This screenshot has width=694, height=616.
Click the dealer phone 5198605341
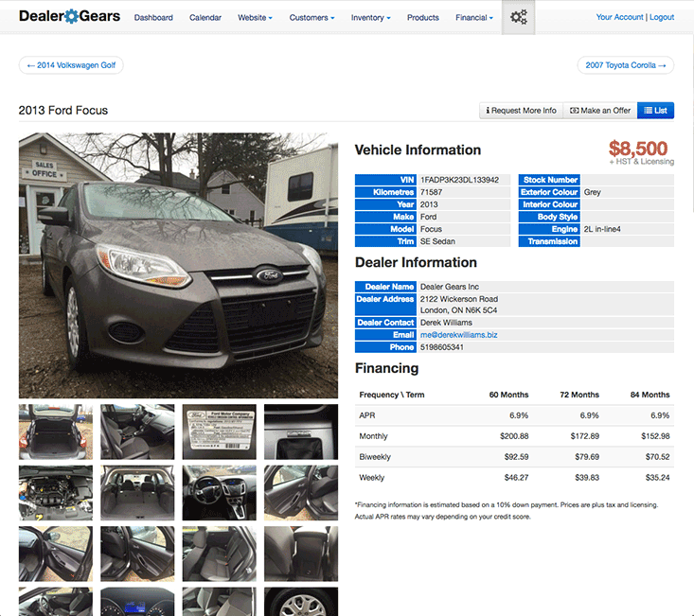[x=442, y=347]
